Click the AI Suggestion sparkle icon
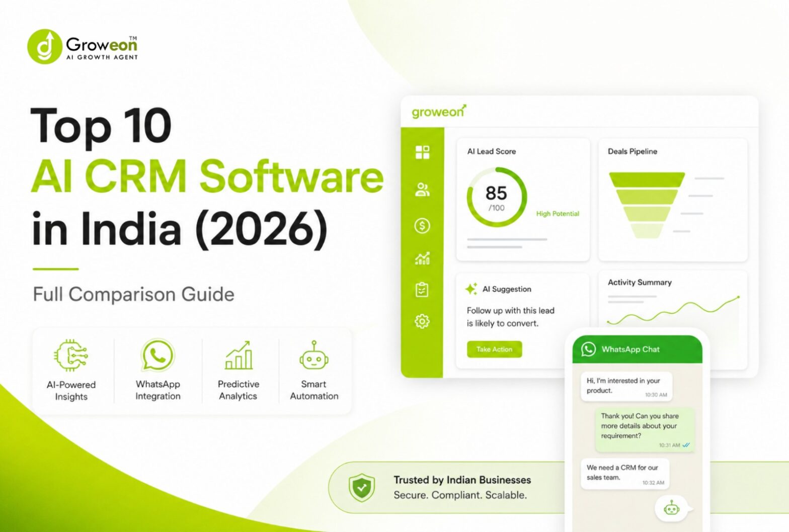This screenshot has width=789, height=532. 471,289
